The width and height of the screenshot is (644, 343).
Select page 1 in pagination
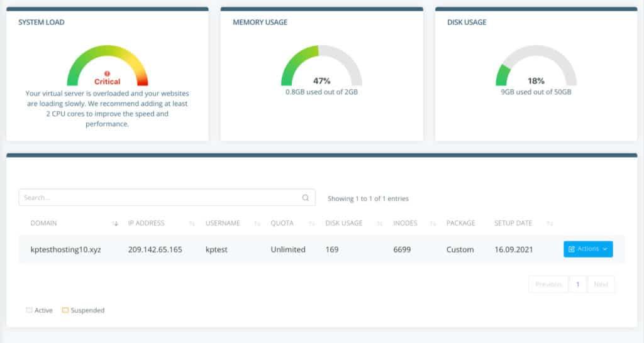(578, 285)
